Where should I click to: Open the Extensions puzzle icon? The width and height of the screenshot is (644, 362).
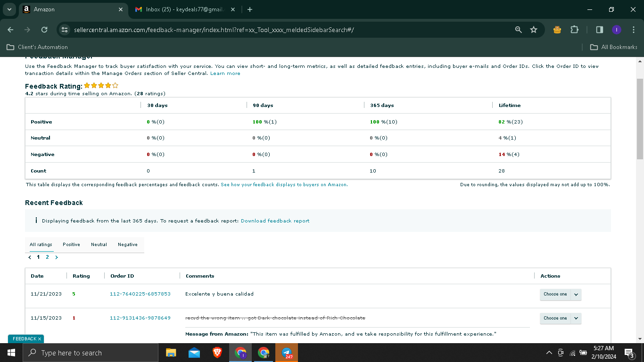coord(574,30)
